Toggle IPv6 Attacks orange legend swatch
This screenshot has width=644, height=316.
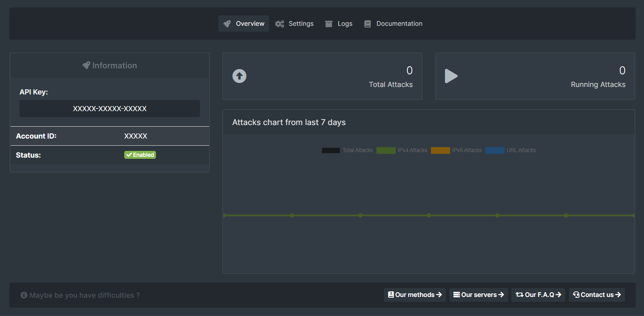click(440, 150)
